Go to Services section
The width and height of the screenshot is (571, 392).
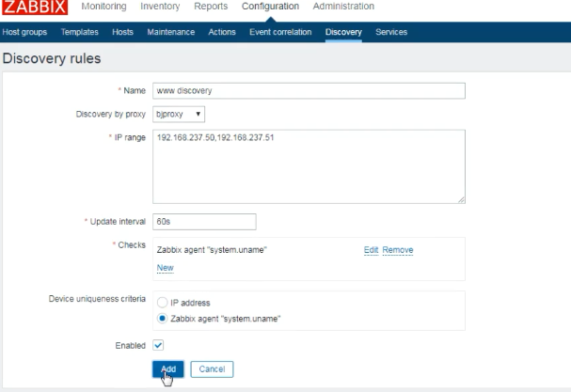[391, 32]
